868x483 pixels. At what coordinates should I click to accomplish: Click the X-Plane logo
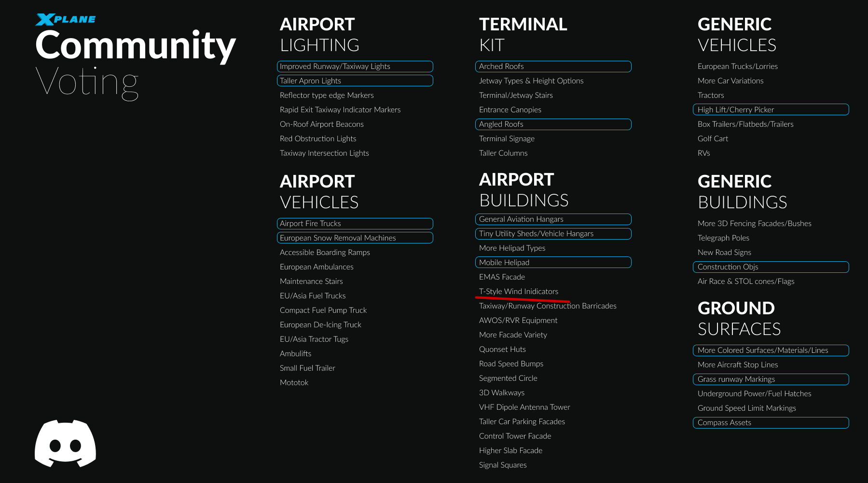click(x=66, y=19)
